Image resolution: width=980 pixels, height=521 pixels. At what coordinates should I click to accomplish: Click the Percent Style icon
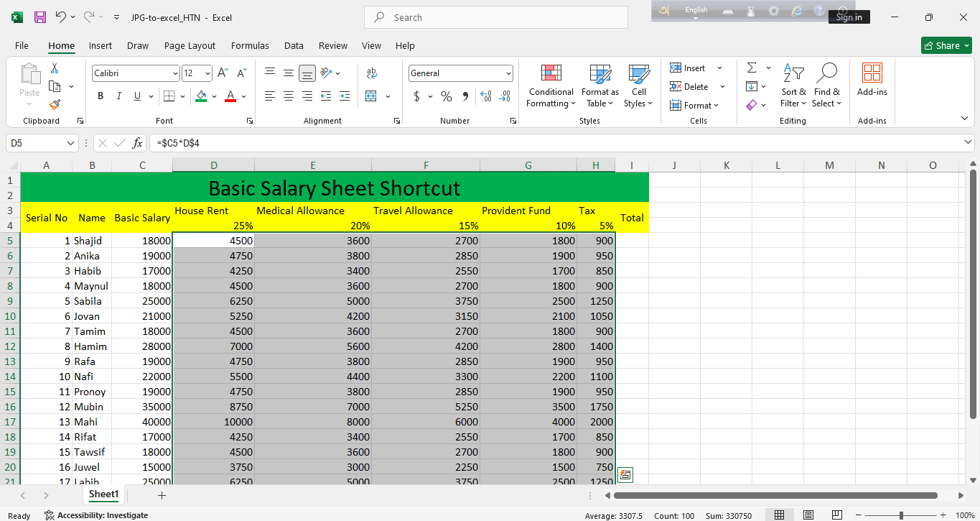446,96
